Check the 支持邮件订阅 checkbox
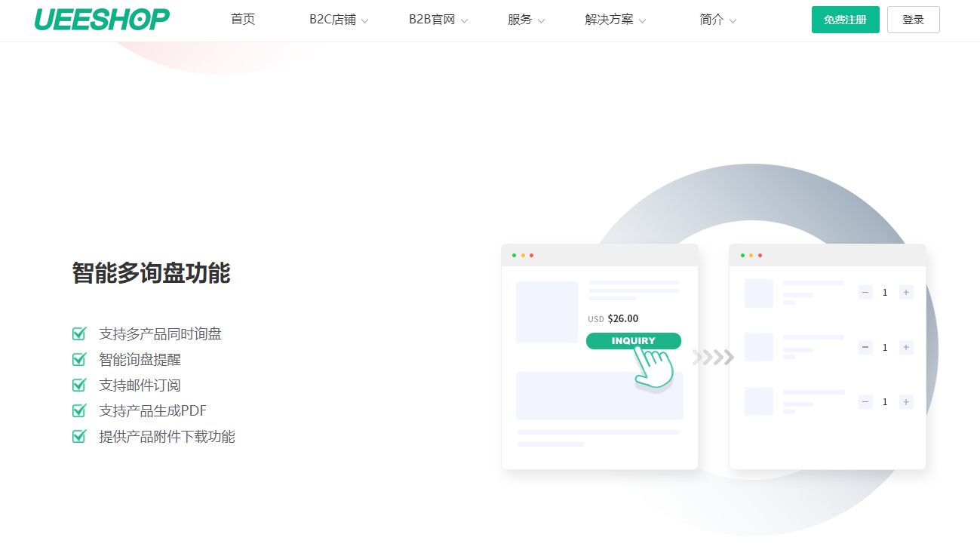 click(78, 385)
